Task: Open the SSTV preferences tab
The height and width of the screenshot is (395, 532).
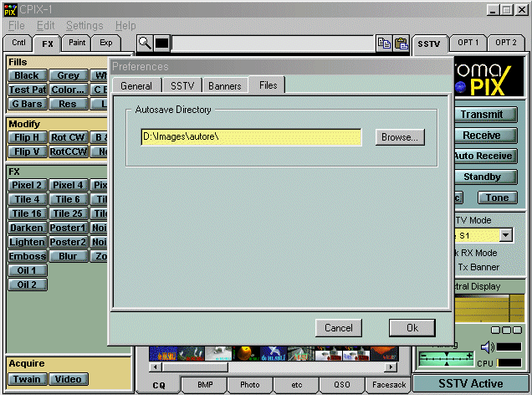Action: [x=182, y=85]
